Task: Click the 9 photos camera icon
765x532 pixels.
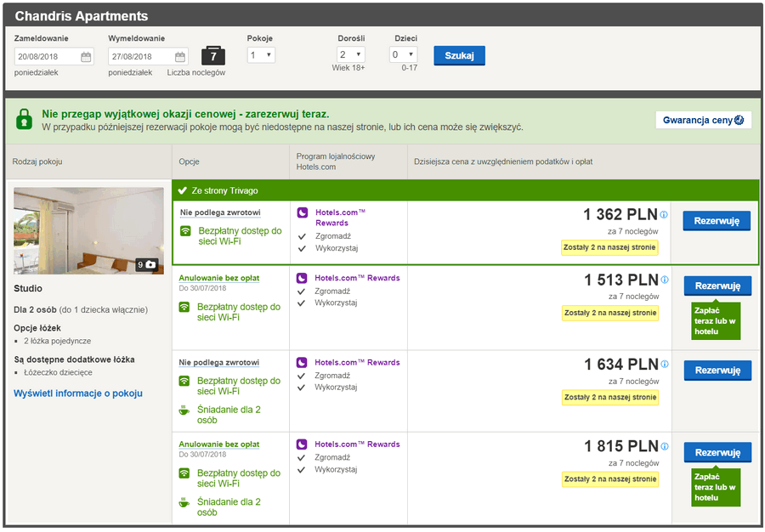Action: pyautogui.click(x=146, y=265)
